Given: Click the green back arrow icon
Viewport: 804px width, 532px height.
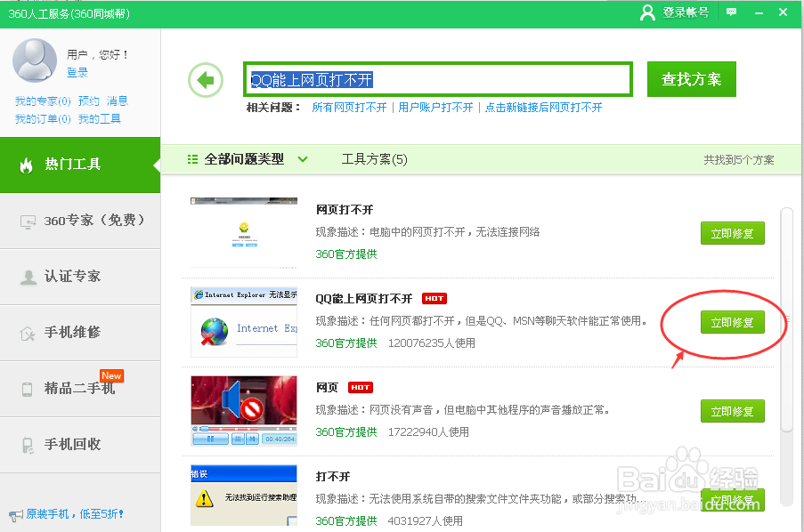Looking at the screenshot, I should pos(206,79).
